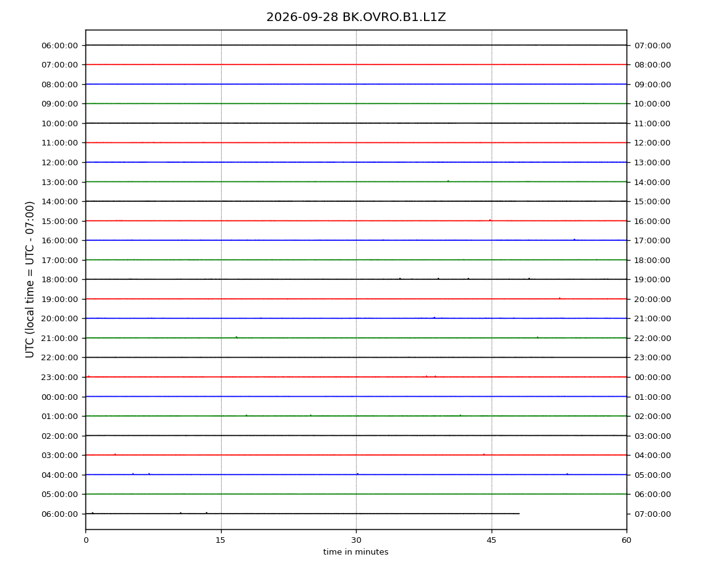Click the 14:00:00 right axis label
Screen dimensions: 712x588
click(653, 182)
